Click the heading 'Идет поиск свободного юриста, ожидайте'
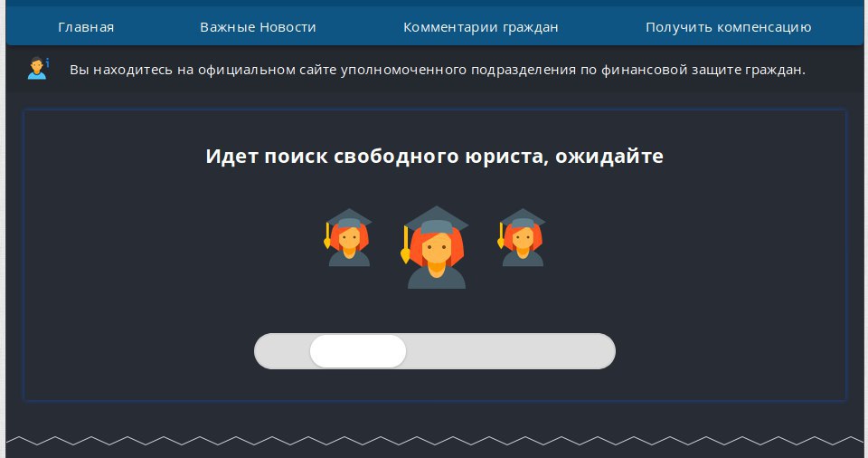The width and height of the screenshot is (868, 458). point(435,157)
